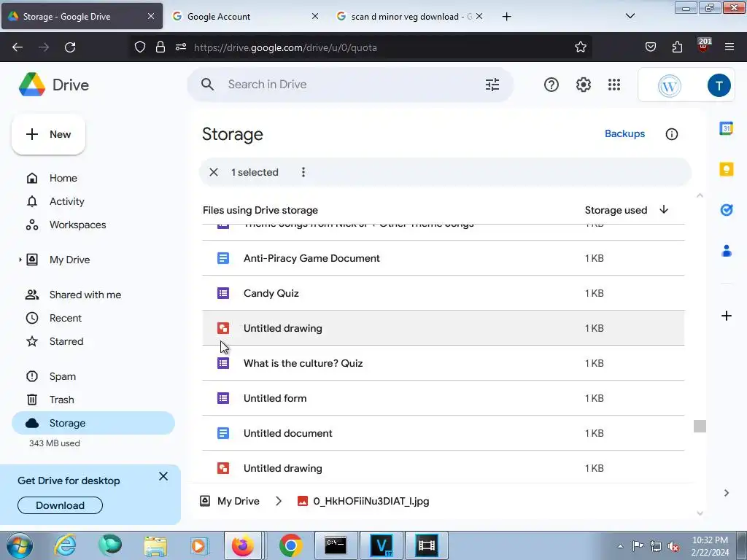View details info icon next to Backups

tap(671, 134)
